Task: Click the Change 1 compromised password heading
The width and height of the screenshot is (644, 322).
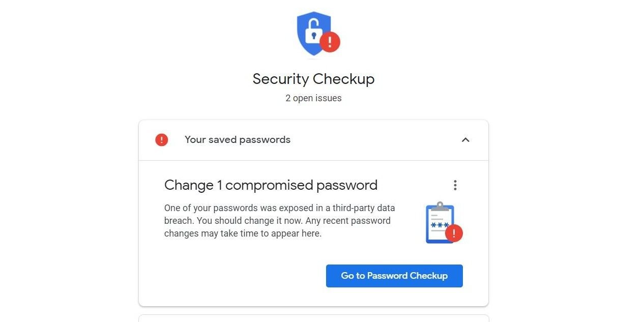Action: click(x=271, y=185)
